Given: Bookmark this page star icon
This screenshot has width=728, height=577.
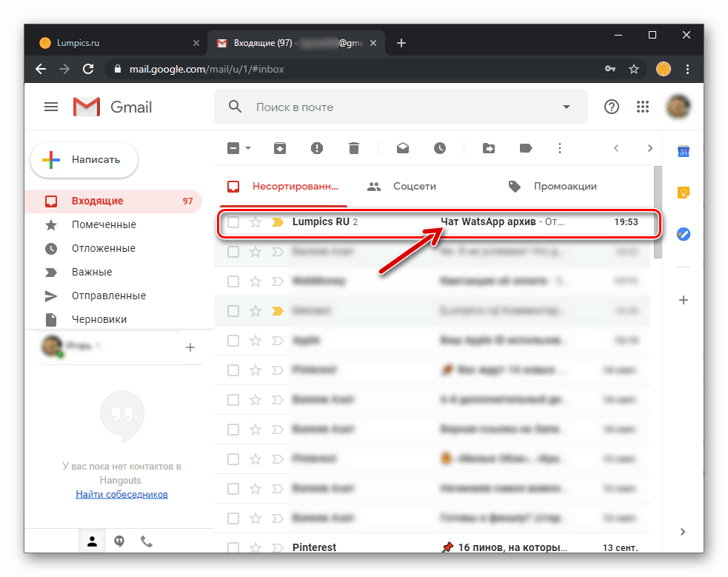Looking at the screenshot, I should (x=634, y=69).
